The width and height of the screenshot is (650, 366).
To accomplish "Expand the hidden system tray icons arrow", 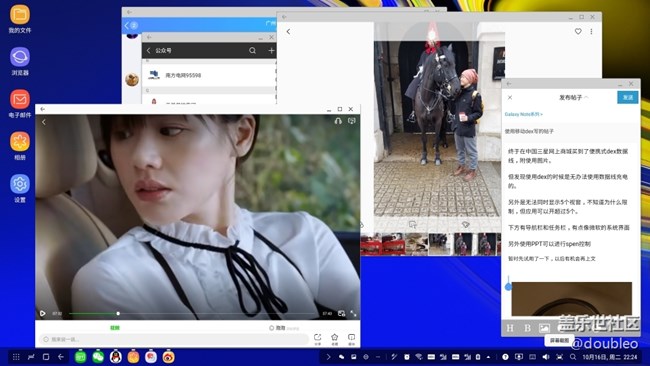I will [x=489, y=356].
